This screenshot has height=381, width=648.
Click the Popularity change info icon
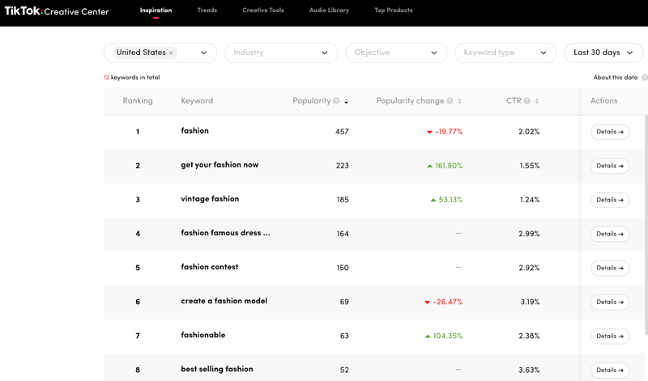click(x=450, y=101)
